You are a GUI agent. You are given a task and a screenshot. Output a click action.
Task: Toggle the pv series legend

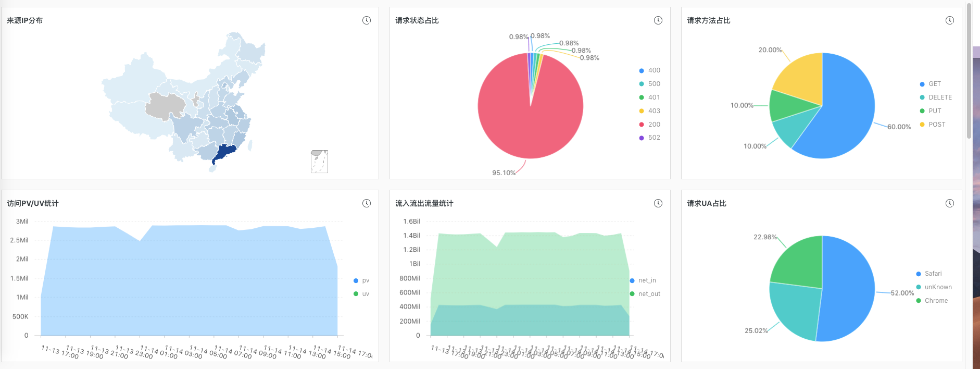click(x=361, y=280)
